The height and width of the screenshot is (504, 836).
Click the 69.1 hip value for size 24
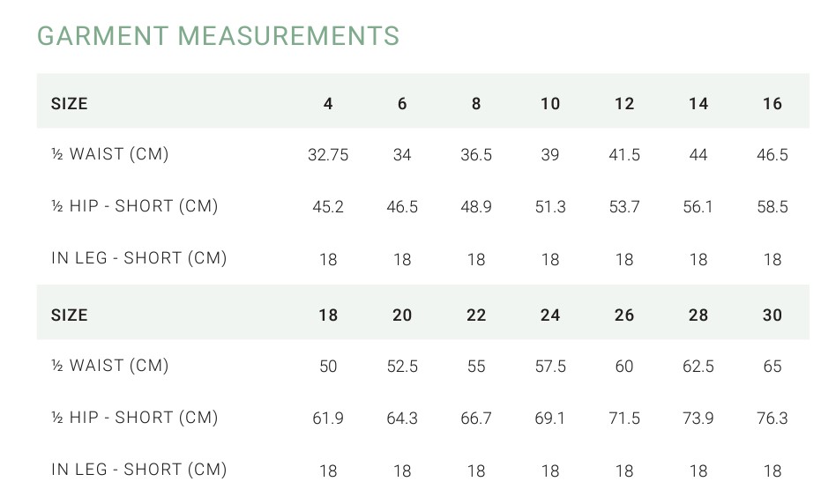tap(550, 419)
